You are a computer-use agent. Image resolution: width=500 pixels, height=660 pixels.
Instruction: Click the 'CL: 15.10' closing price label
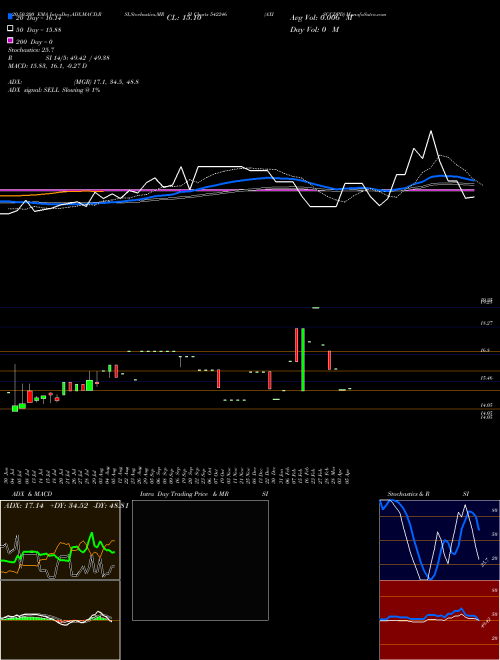tap(184, 18)
